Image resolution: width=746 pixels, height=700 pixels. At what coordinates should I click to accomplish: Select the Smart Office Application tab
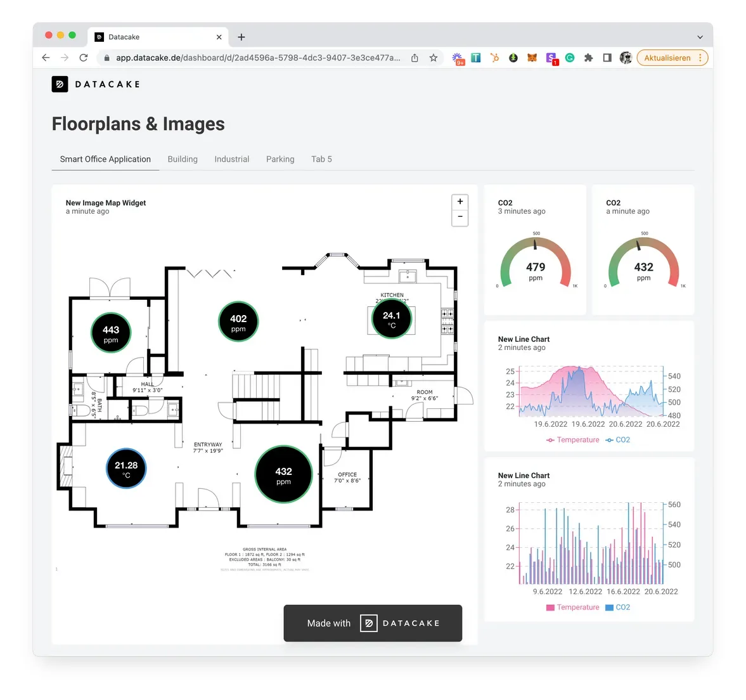coord(105,159)
